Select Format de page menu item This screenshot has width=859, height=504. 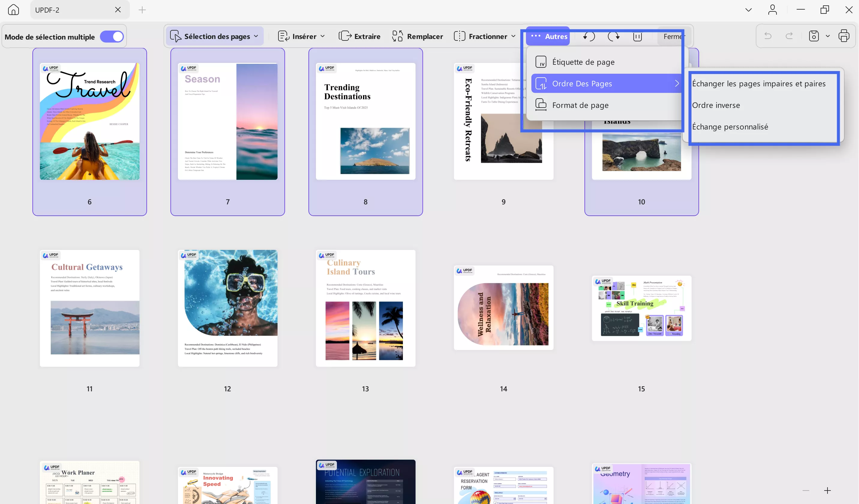[580, 105]
